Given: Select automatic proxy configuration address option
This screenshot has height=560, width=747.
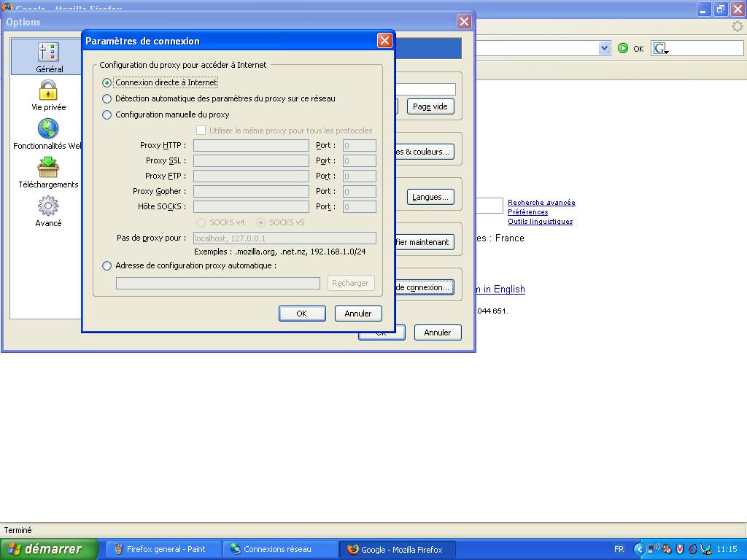Looking at the screenshot, I should click(x=107, y=266).
